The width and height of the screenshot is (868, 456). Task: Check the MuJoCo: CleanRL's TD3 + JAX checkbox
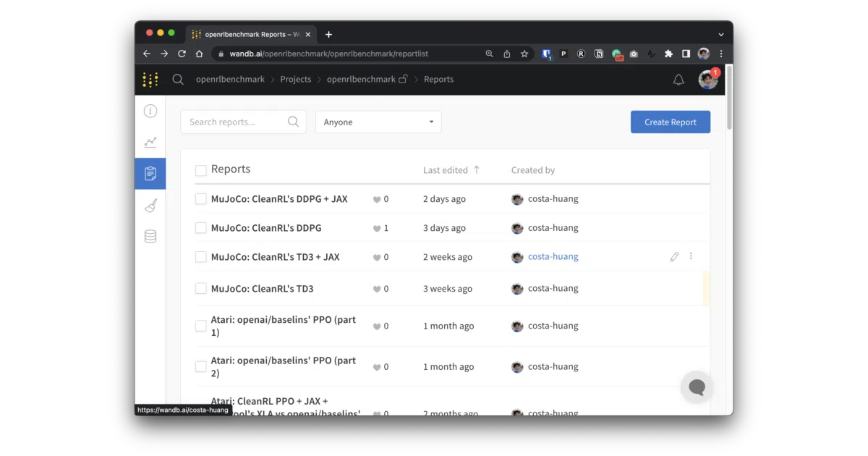(201, 257)
